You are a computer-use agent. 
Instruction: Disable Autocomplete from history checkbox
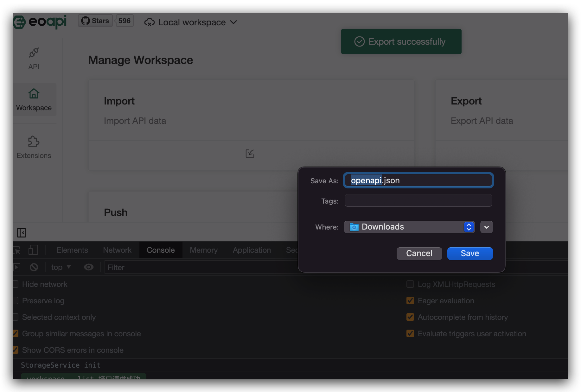pos(410,317)
